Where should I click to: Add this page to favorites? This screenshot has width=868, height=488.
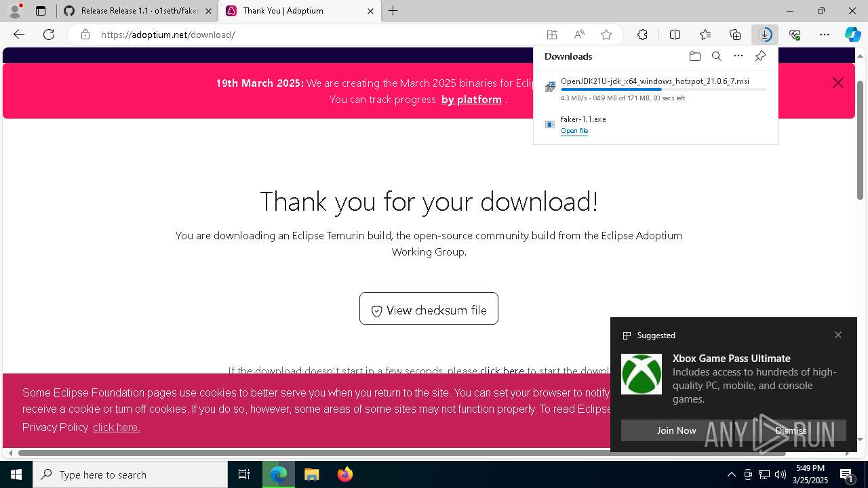[606, 35]
